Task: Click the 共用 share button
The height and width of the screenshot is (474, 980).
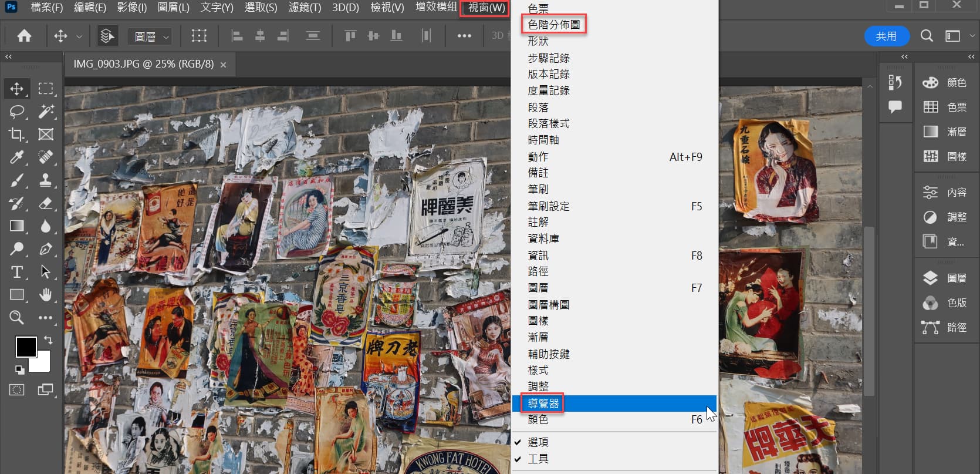Action: (x=887, y=36)
